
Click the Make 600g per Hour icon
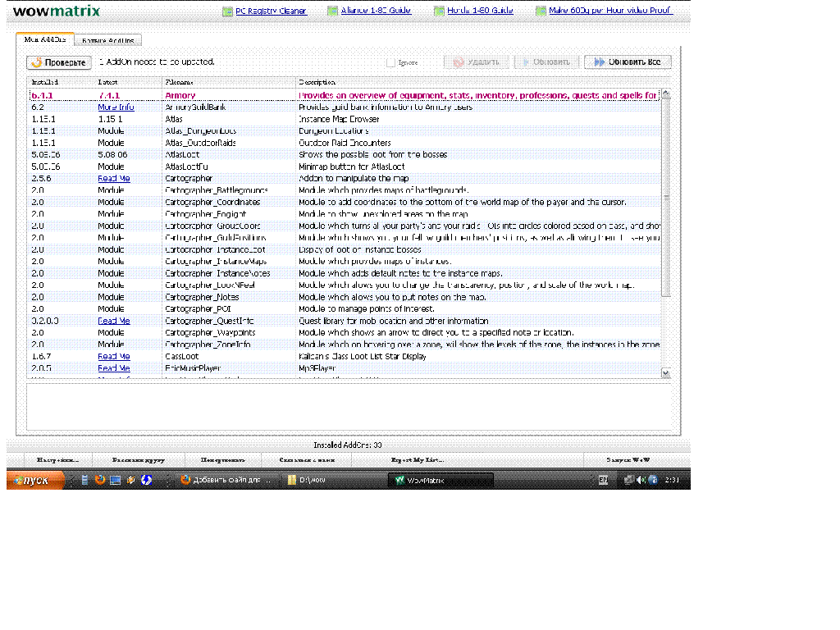541,11
